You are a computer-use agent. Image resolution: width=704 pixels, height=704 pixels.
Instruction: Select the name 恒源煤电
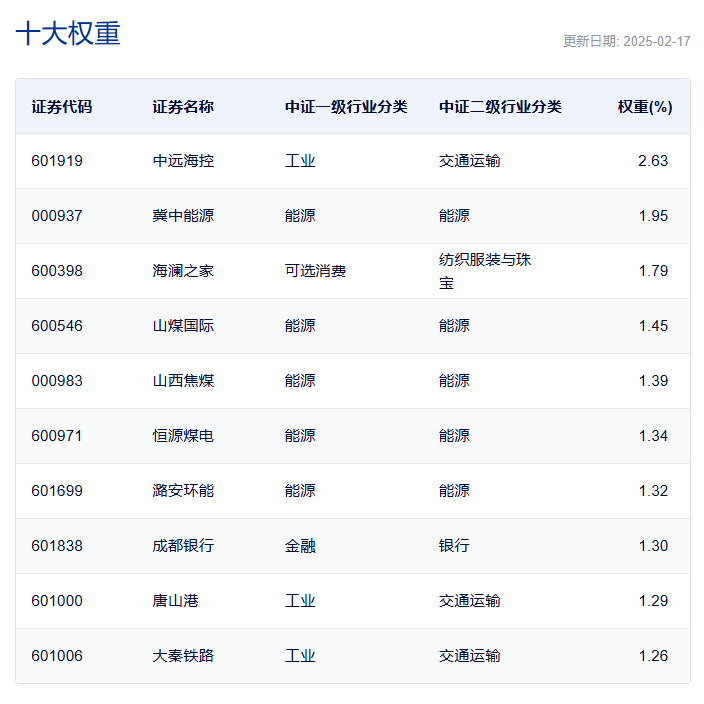(x=183, y=436)
